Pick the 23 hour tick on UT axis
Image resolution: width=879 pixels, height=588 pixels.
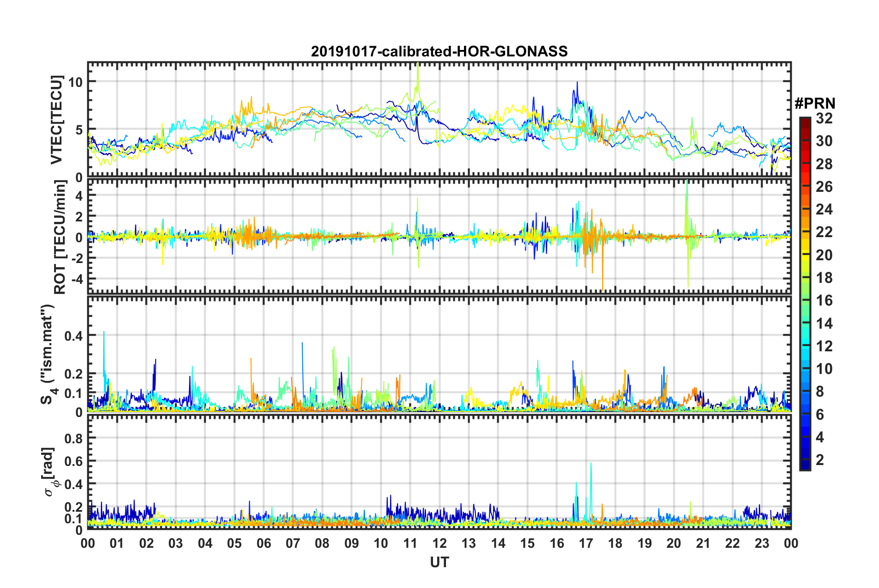[762, 543]
